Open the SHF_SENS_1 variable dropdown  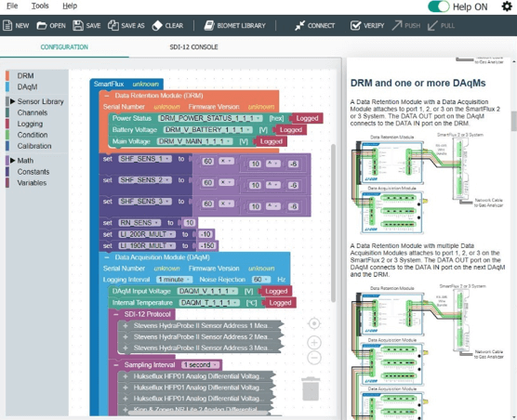145,159
